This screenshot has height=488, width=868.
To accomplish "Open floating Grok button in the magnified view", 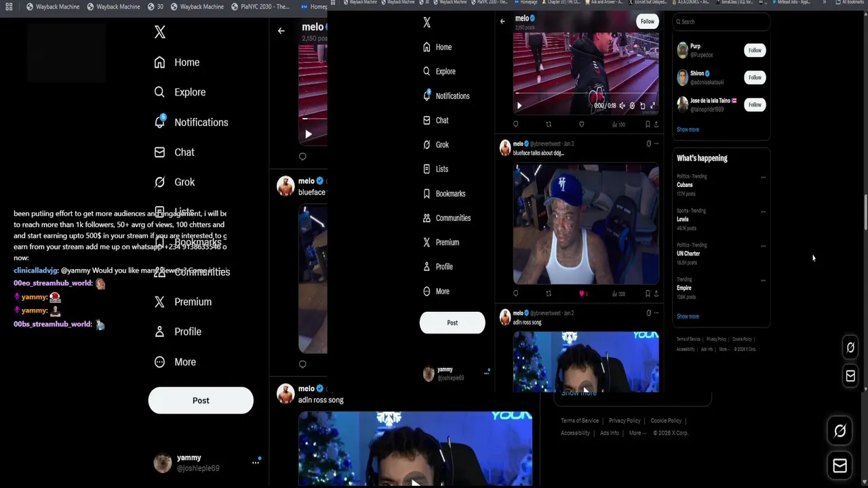I will pyautogui.click(x=840, y=431).
